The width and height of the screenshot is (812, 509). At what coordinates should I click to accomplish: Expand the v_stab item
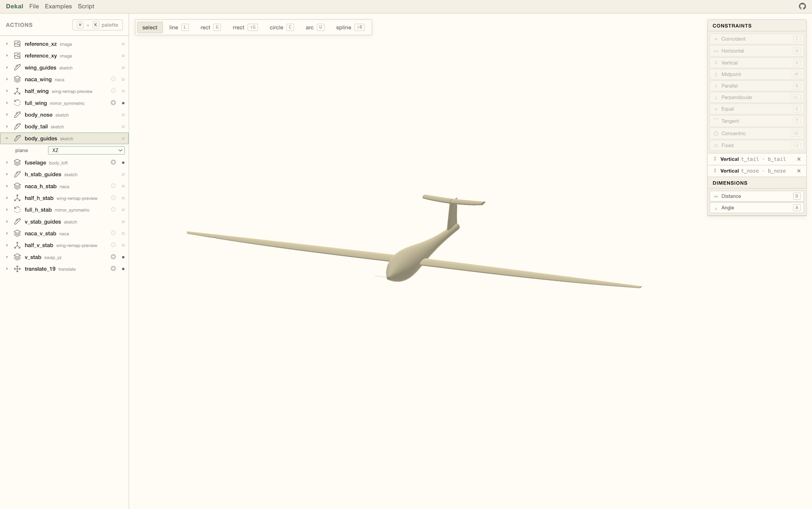tap(7, 257)
